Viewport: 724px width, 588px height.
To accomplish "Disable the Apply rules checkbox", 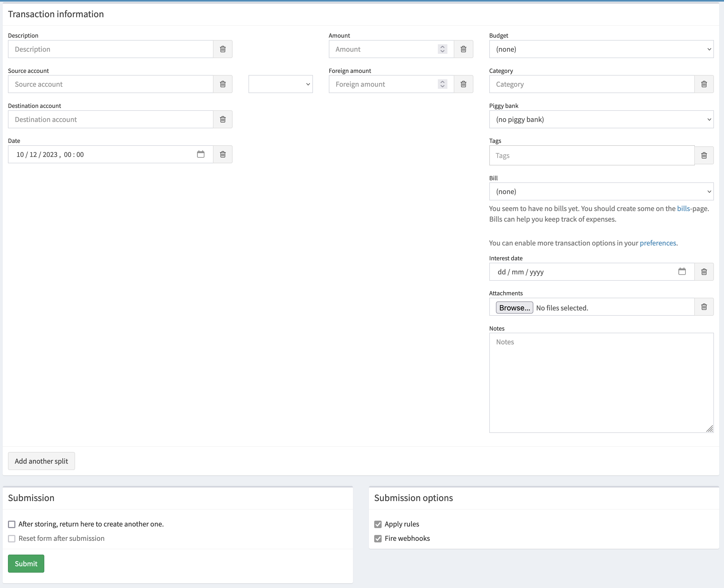I will (378, 524).
